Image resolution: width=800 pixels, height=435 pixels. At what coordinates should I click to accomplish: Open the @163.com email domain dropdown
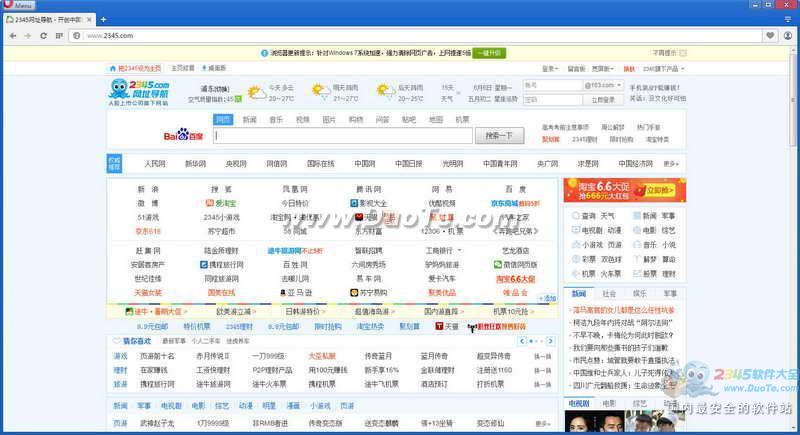point(603,85)
